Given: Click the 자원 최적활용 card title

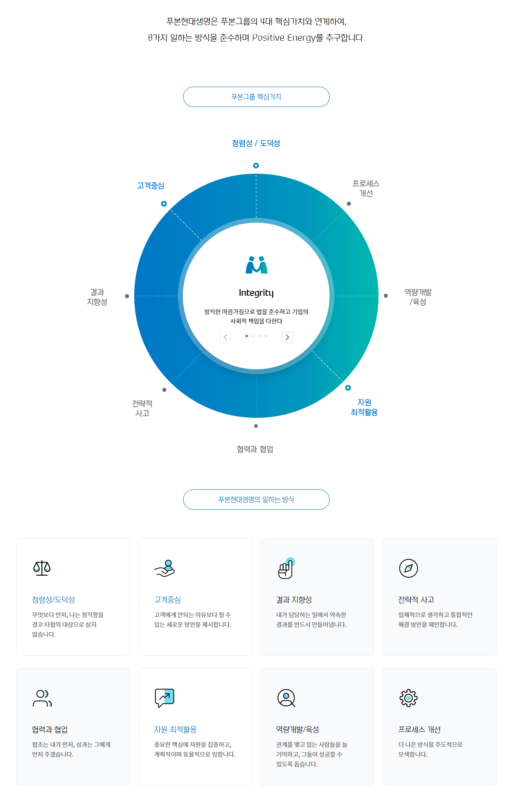Looking at the screenshot, I should click(x=175, y=729).
